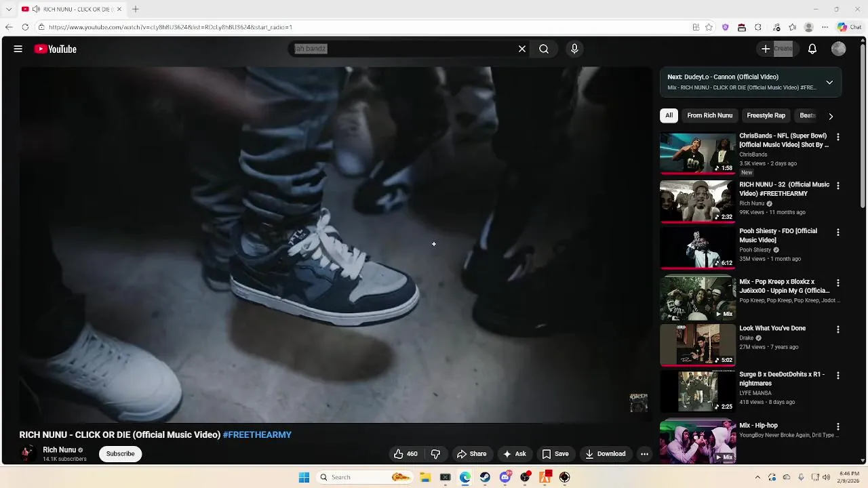Open YouTube notifications bell
This screenshot has height=488, width=868.
coord(812,49)
